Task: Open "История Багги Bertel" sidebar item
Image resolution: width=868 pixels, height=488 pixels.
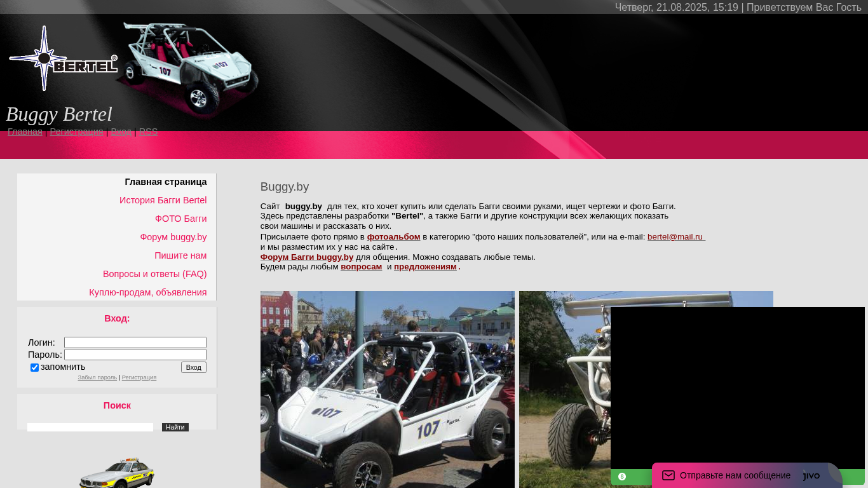Action: 163,200
